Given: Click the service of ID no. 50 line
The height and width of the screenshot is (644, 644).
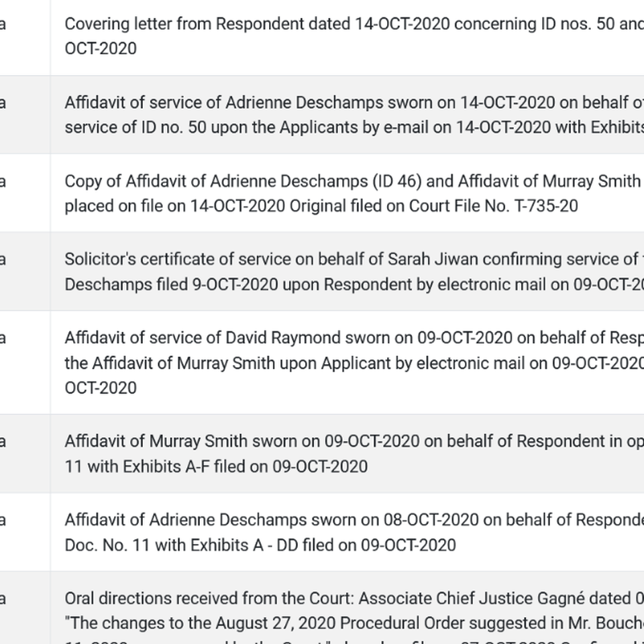Looking at the screenshot, I should [354, 127].
